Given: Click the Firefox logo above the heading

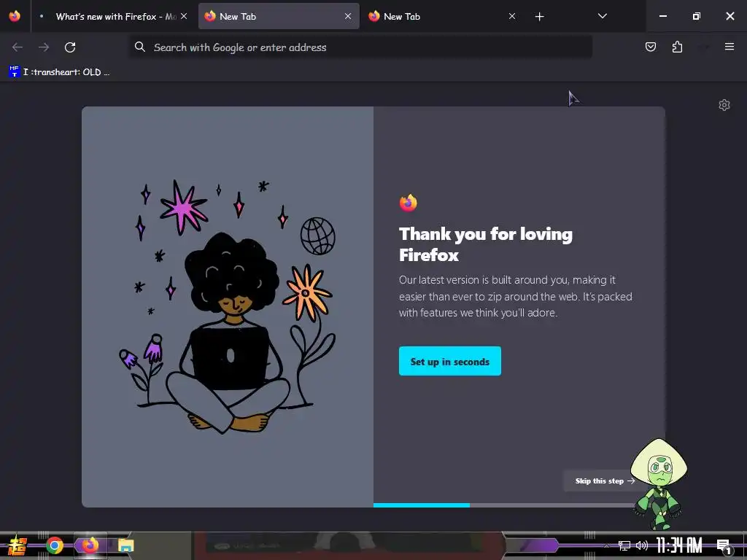Looking at the screenshot, I should pos(408,203).
